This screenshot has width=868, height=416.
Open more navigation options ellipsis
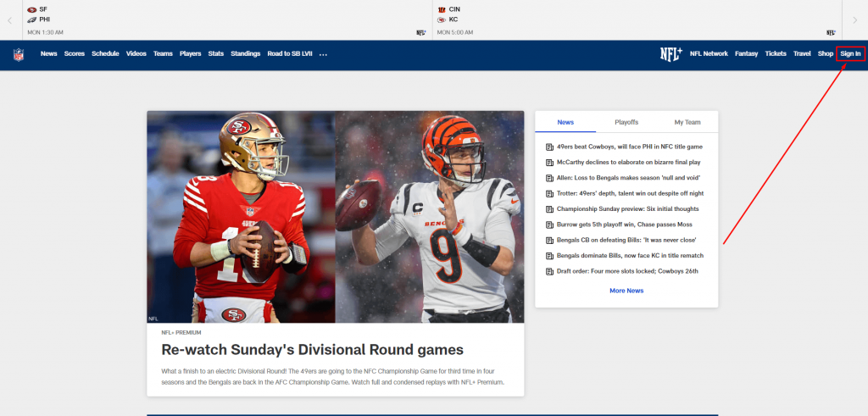[323, 54]
